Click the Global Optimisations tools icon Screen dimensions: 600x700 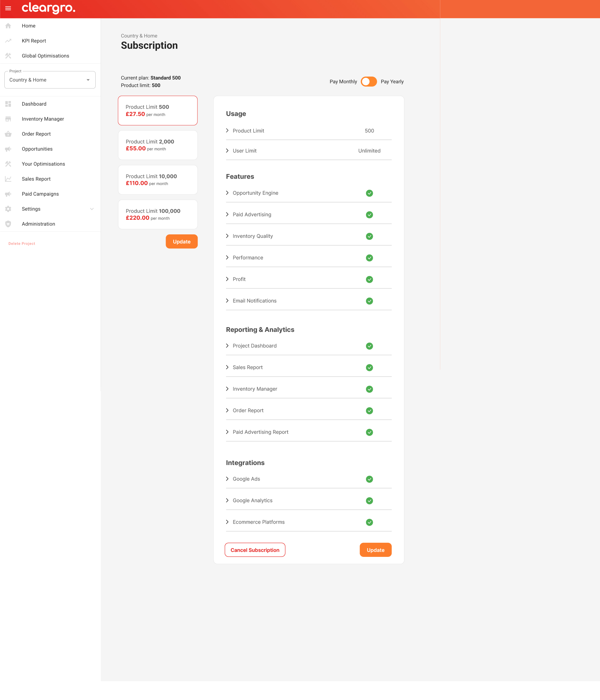click(8, 56)
